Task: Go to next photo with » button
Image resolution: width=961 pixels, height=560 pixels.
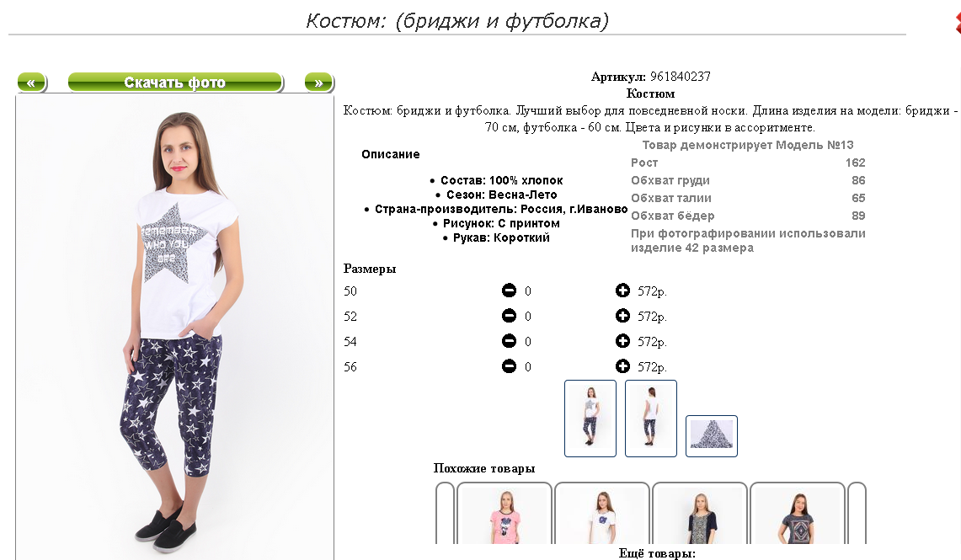Action: point(318,83)
